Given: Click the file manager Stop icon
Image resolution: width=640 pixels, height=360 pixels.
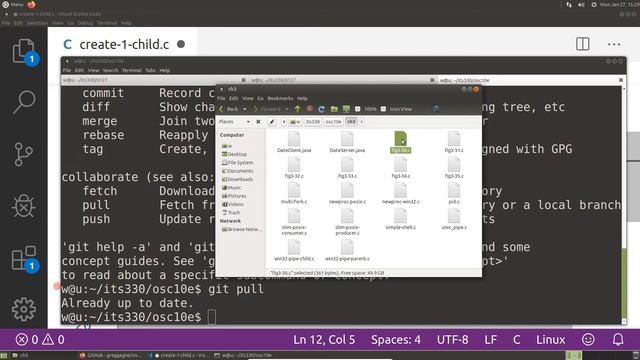Looking at the screenshot, I should [x=309, y=109].
